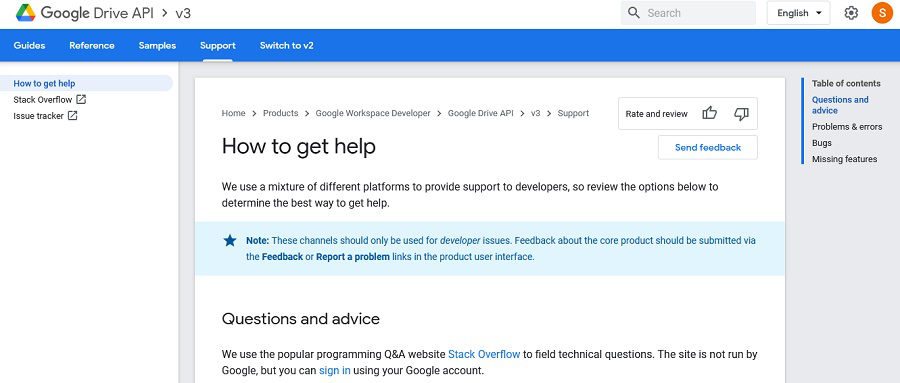Image resolution: width=900 pixels, height=383 pixels.
Task: Open the Samples tab
Action: coord(157,45)
